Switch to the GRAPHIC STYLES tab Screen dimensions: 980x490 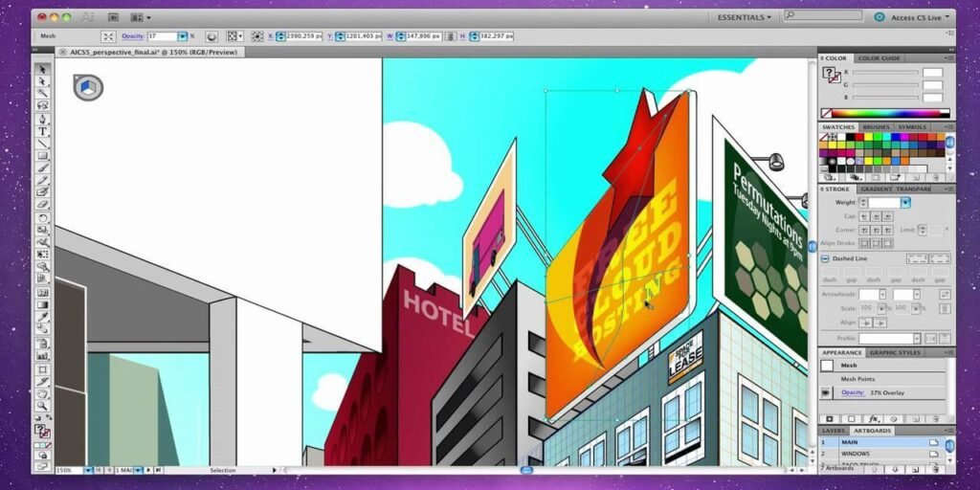[895, 352]
